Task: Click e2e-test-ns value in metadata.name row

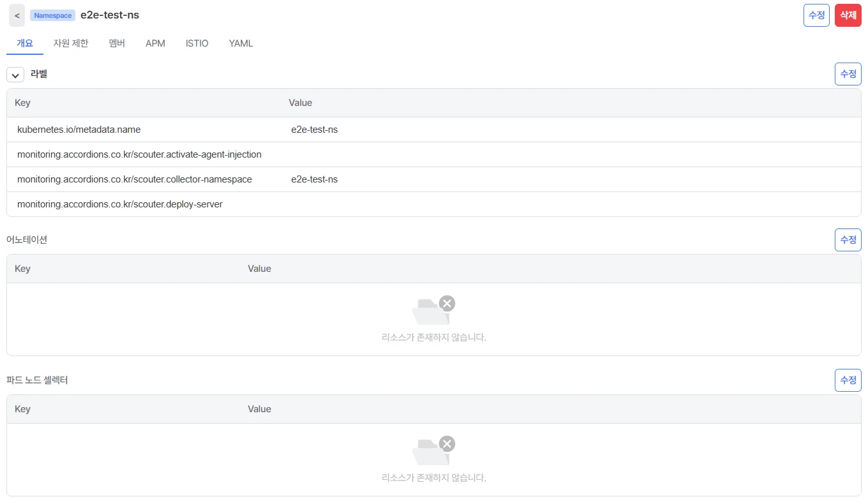Action: 314,130
